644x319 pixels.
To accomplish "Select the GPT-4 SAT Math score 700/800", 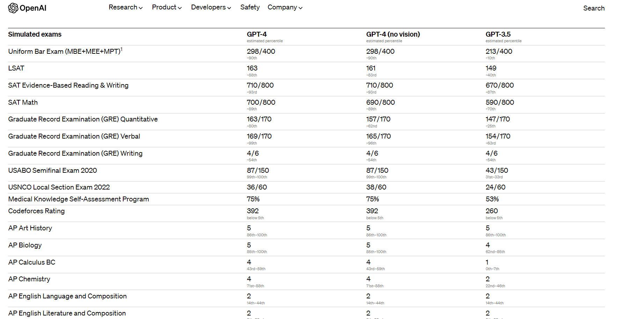I will tap(261, 102).
